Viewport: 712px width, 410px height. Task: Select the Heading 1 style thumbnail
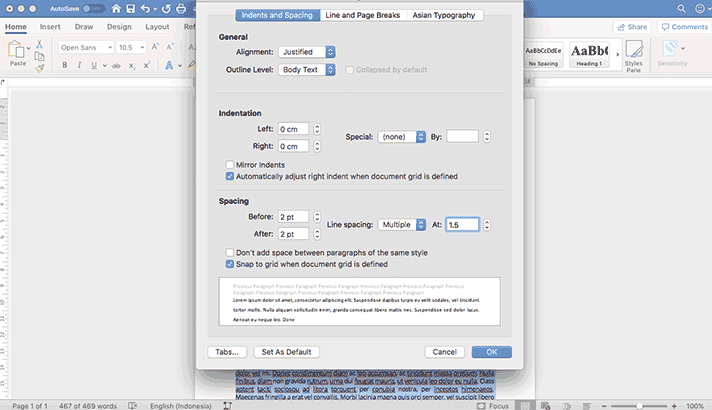pos(589,54)
